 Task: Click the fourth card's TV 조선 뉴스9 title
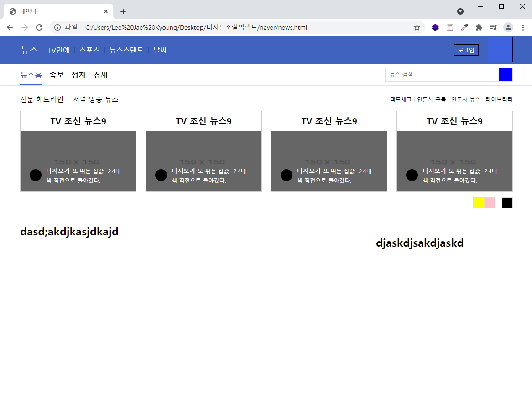pos(454,121)
